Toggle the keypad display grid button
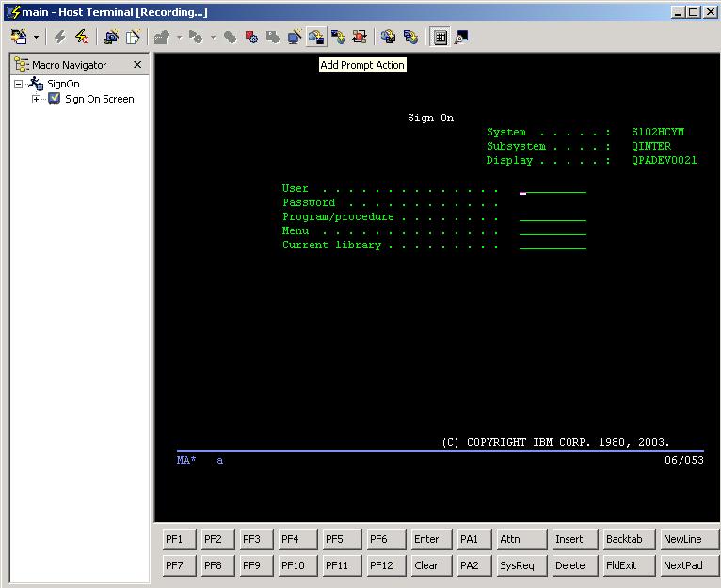The image size is (721, 588). (441, 37)
